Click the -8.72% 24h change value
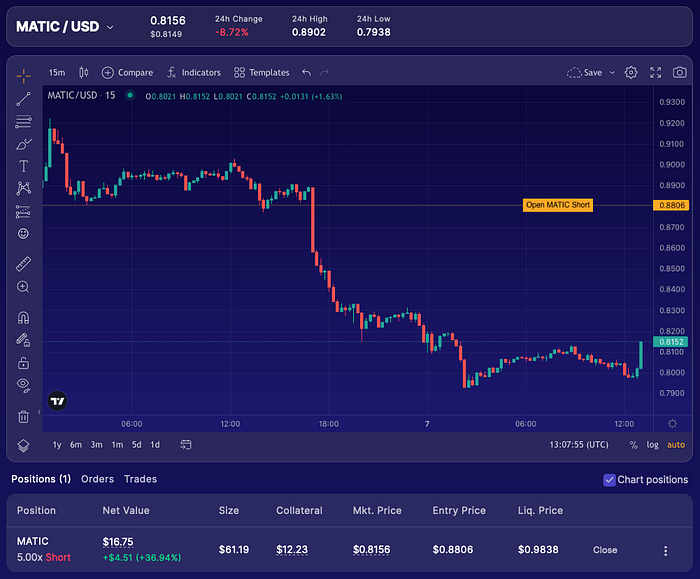Viewport: 700px width, 579px height. coord(231,33)
